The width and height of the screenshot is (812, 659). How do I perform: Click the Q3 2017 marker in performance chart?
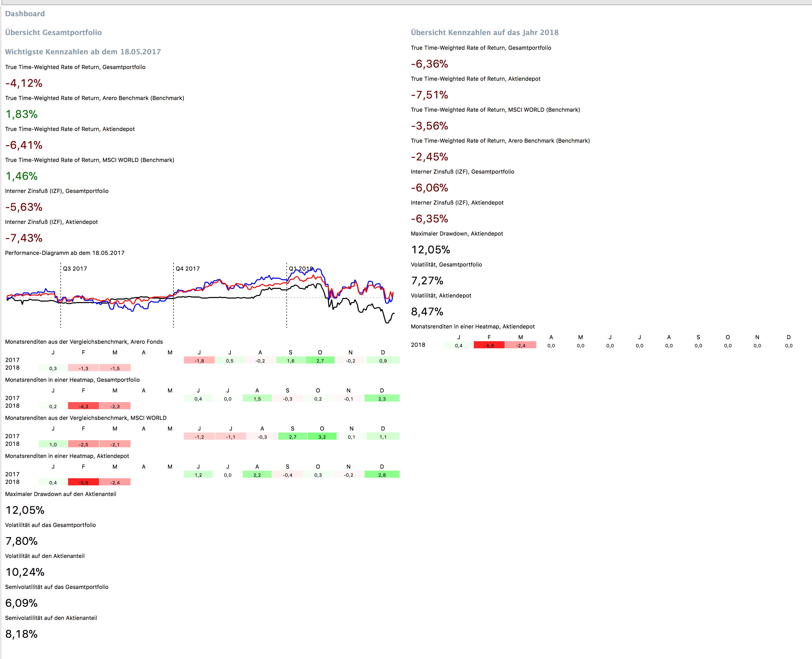(x=75, y=268)
